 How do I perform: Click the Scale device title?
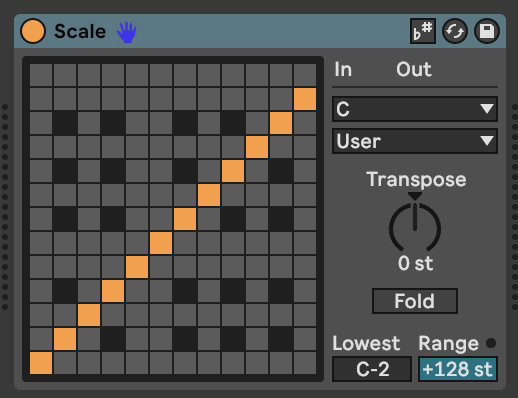click(x=80, y=31)
